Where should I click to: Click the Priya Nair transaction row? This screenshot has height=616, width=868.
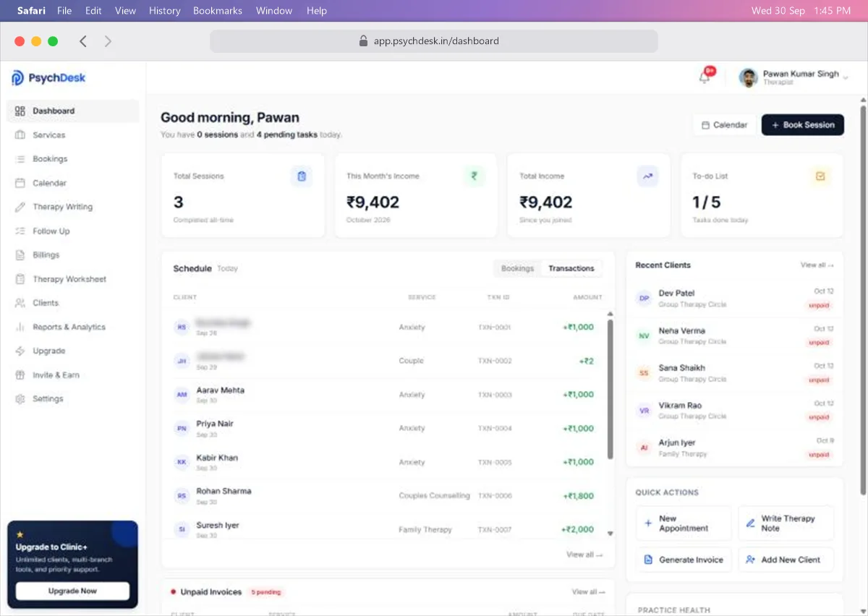pyautogui.click(x=384, y=429)
